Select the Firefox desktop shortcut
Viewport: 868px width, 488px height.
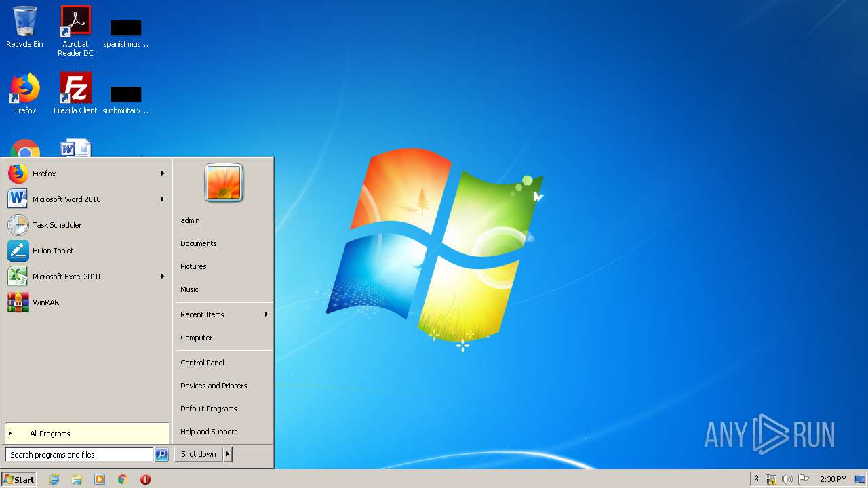click(x=24, y=94)
